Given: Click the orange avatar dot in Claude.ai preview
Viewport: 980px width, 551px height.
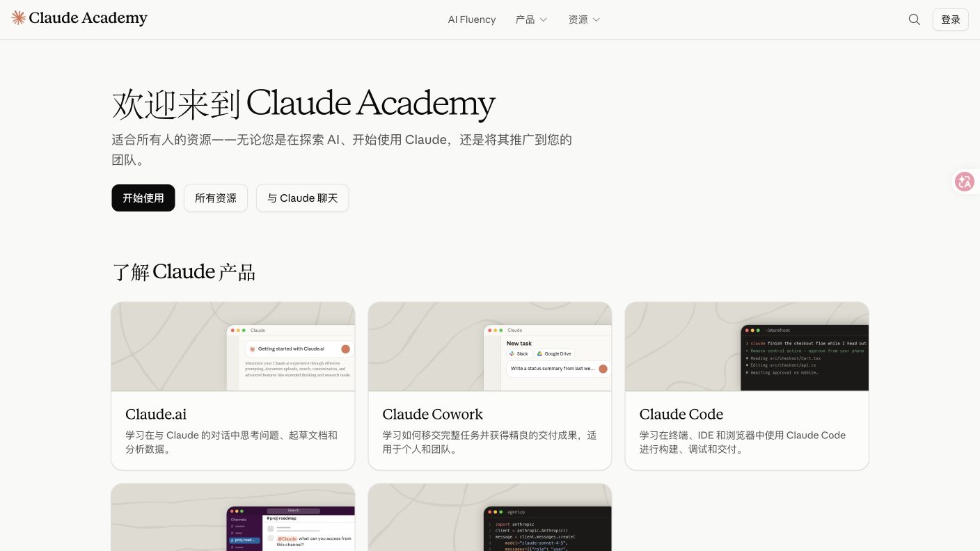Looking at the screenshot, I should 345,349.
